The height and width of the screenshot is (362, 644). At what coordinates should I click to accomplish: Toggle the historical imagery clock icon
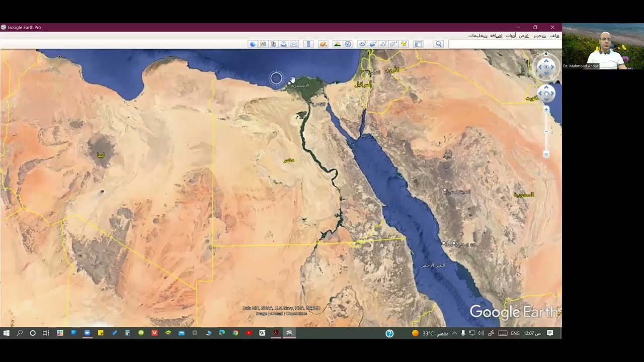click(348, 44)
